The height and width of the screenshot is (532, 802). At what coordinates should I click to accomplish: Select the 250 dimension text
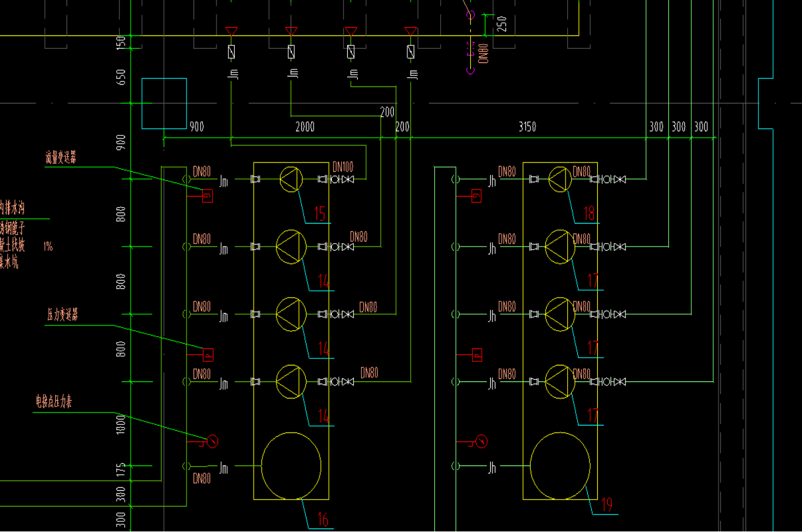[501, 24]
